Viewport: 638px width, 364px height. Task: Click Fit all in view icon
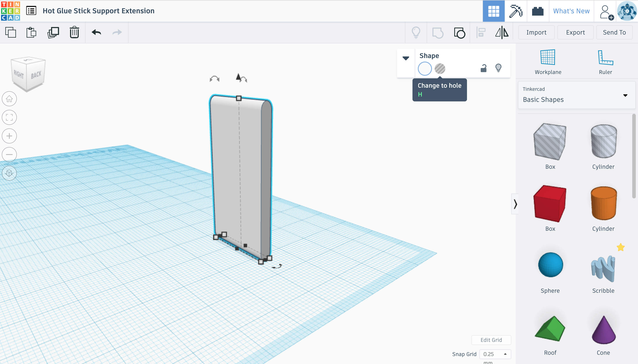coord(9,118)
